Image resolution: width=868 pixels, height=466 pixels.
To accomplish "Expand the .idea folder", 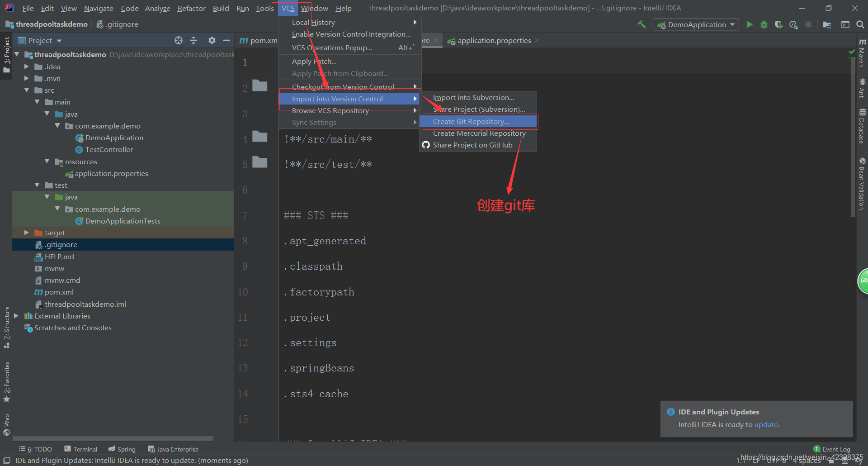I will pyautogui.click(x=27, y=67).
